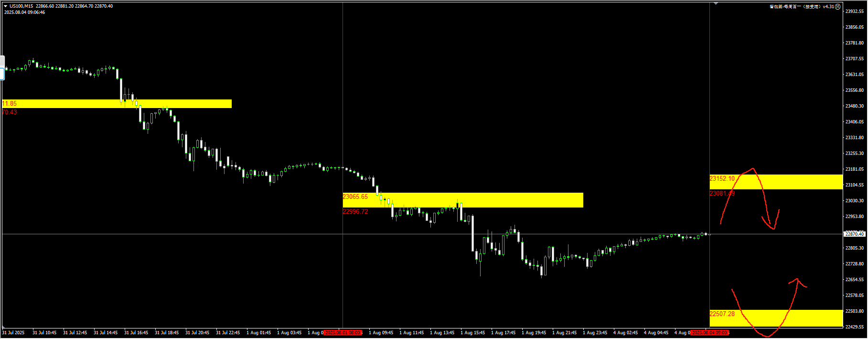Click the red 23081.49 price label
868x339 pixels.
tap(722, 194)
